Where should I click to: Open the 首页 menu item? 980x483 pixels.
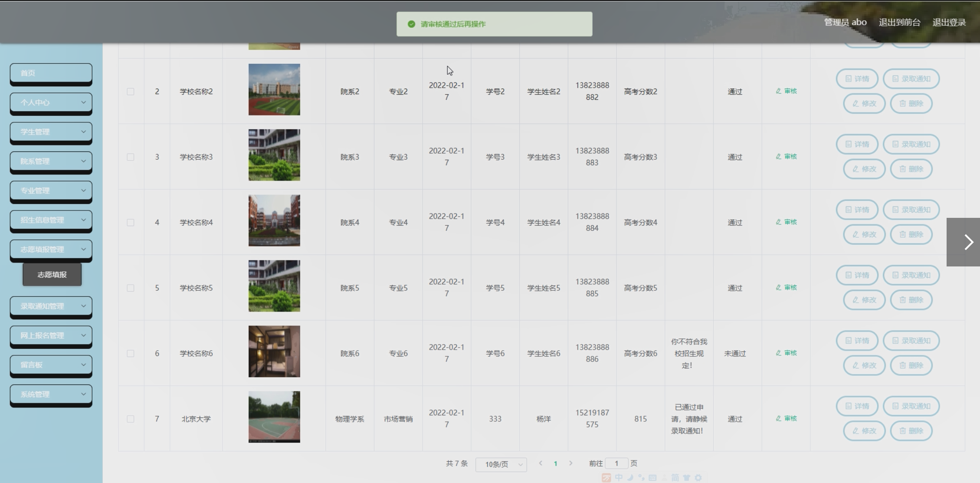pos(51,73)
